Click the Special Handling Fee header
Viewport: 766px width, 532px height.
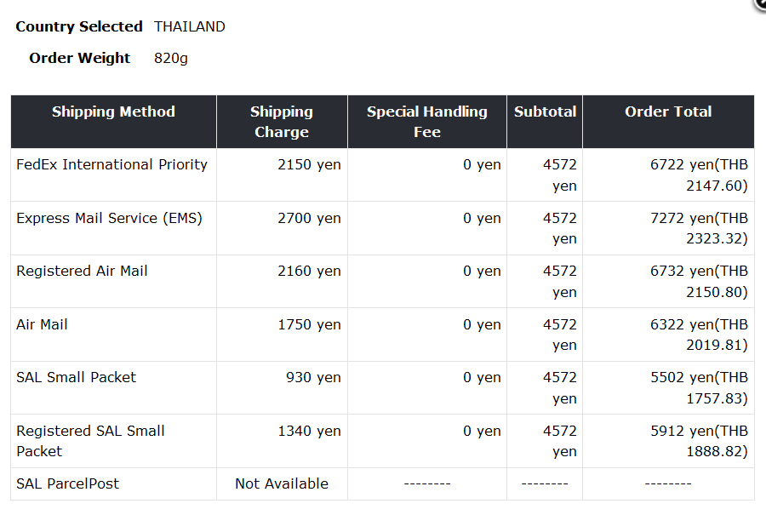426,122
